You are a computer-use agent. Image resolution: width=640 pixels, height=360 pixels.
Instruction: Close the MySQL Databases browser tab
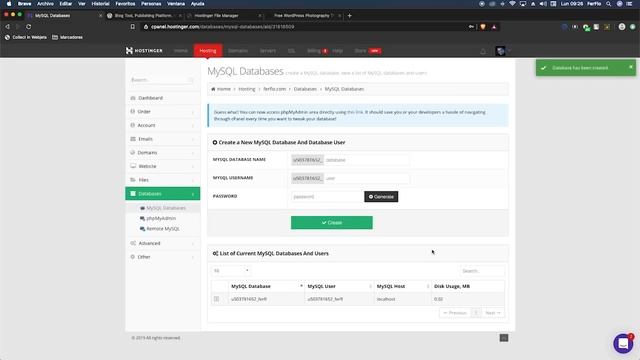(x=100, y=16)
